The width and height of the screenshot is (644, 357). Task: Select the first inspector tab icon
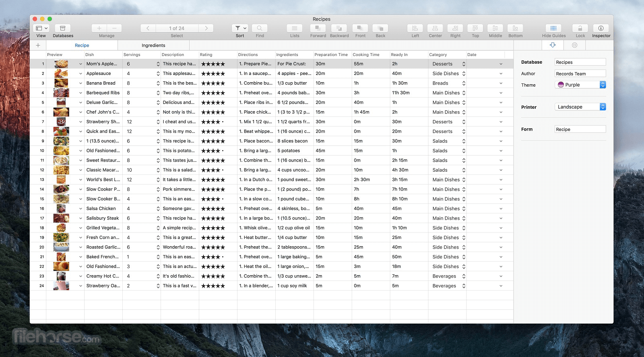click(553, 45)
